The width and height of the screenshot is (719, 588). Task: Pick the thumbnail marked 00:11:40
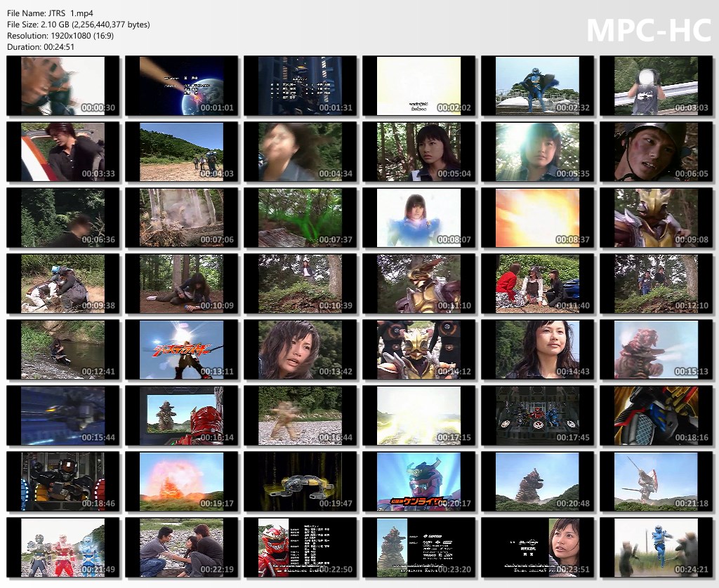[537, 283]
